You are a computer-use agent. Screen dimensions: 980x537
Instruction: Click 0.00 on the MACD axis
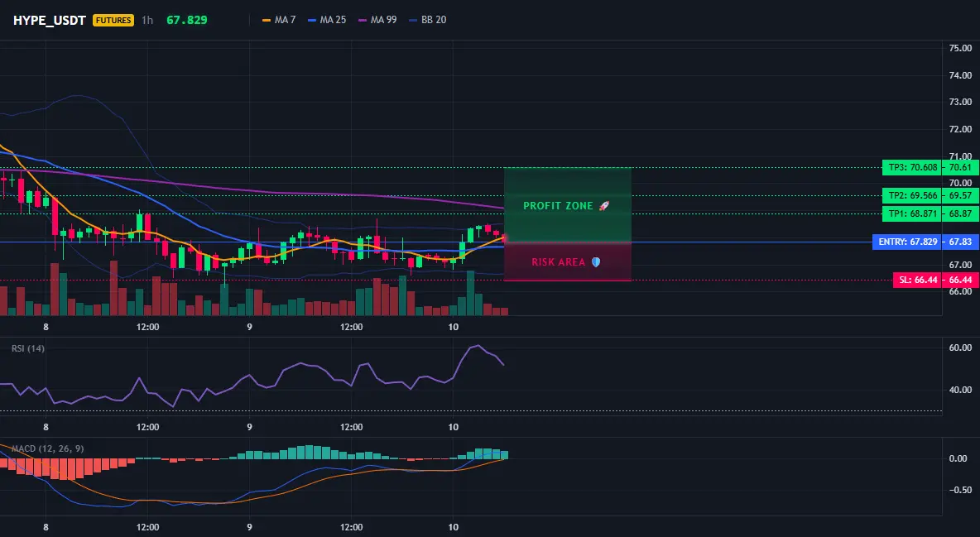coord(958,458)
